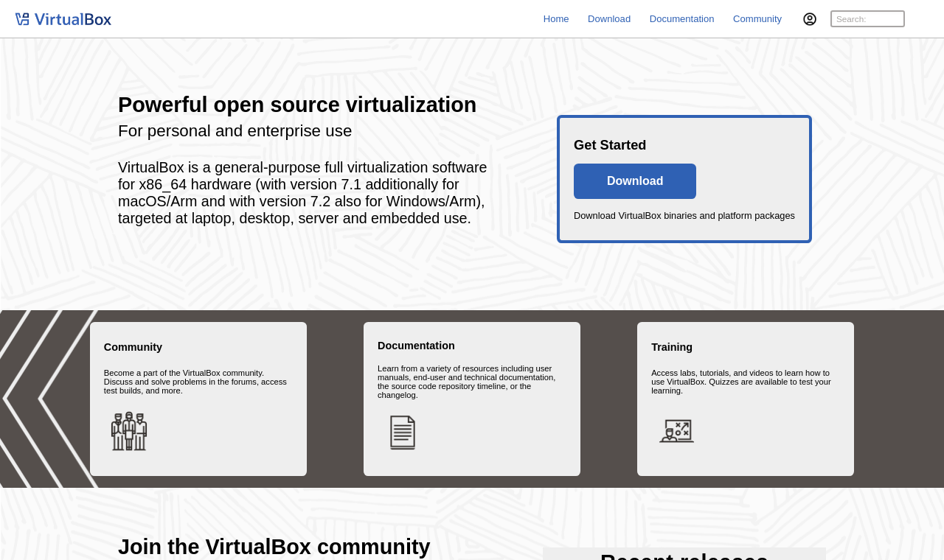944x560 pixels.
Task: Click the Community people group icon
Action: pyautogui.click(x=129, y=431)
